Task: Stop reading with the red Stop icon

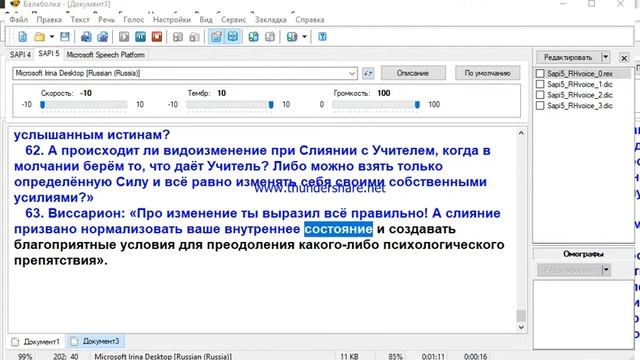Action: (157, 37)
